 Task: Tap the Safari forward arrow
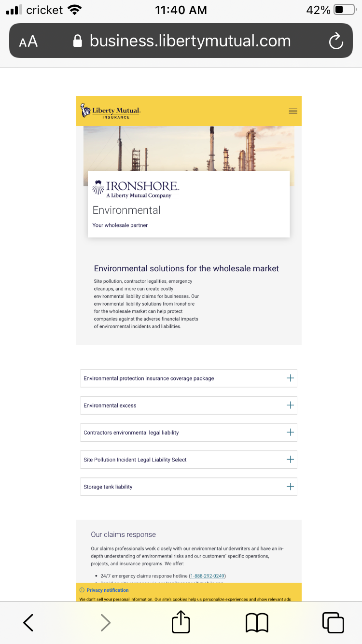coord(105,623)
